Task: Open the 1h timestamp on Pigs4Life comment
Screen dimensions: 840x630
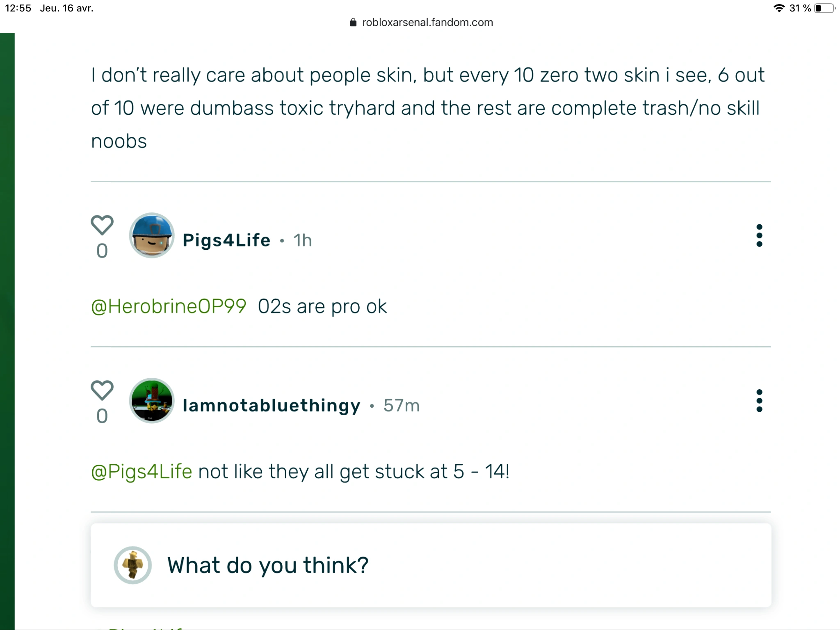Action: click(302, 240)
